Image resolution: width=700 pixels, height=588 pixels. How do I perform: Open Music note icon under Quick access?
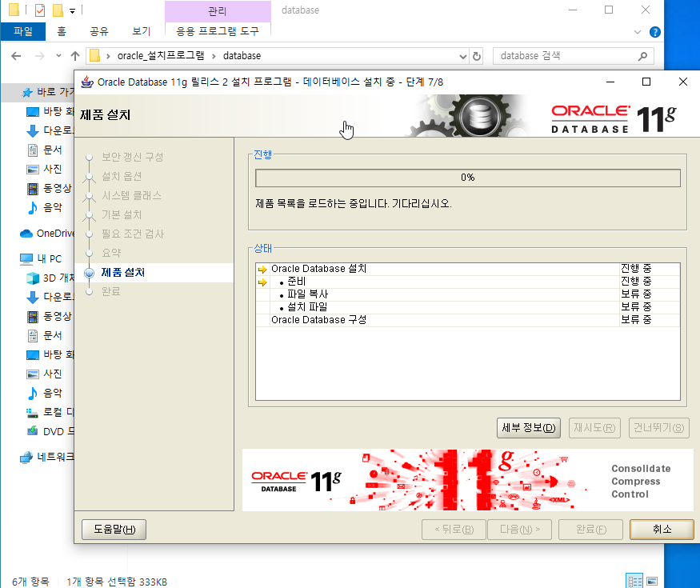[33, 208]
